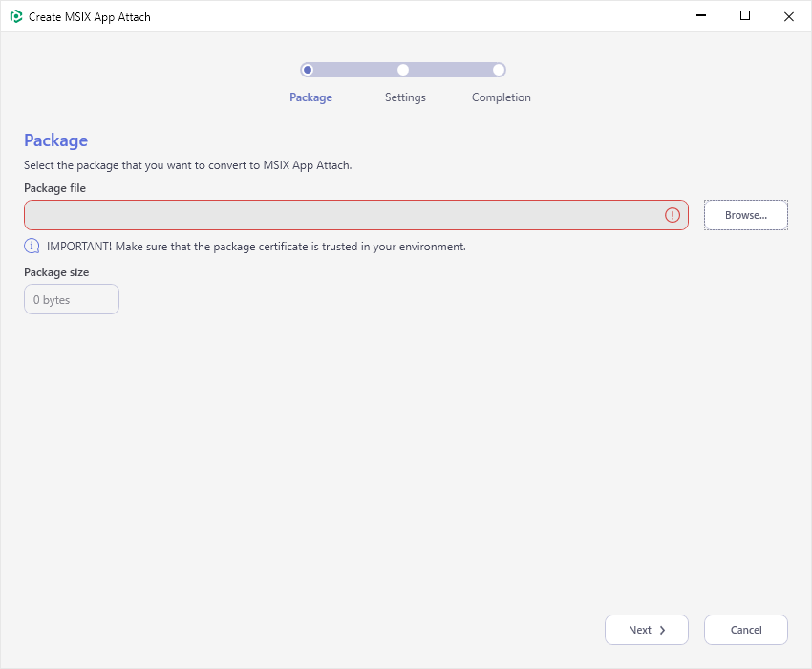The height and width of the screenshot is (669, 812).
Task: Click the info icon beside IMPORTANT notice
Action: (32, 247)
